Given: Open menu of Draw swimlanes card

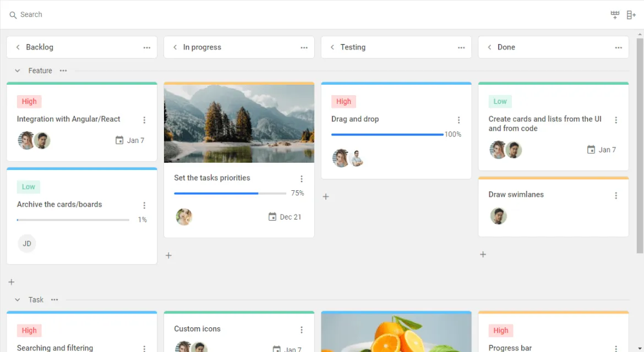Looking at the screenshot, I should [x=616, y=196].
